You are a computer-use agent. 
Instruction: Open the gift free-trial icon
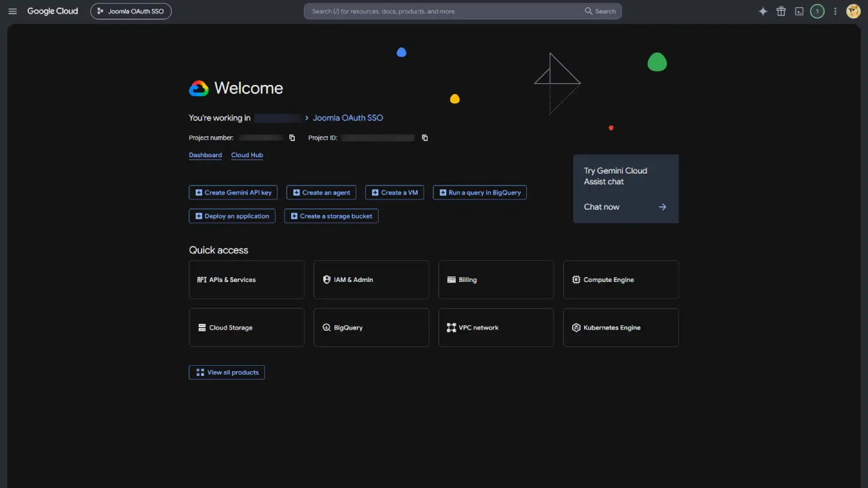781,11
